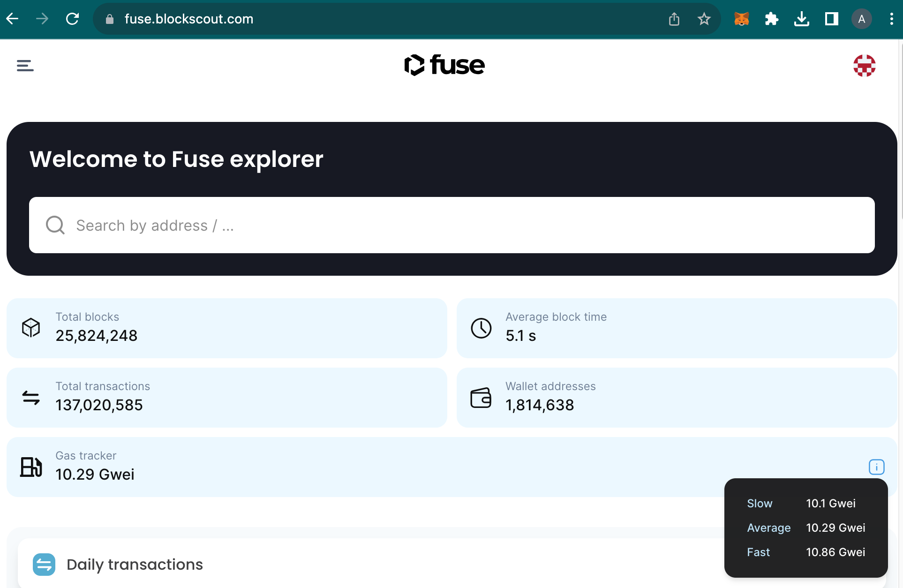The width and height of the screenshot is (903, 588).
Task: Click the lifebuoy icon in the top right
Action: pos(864,65)
